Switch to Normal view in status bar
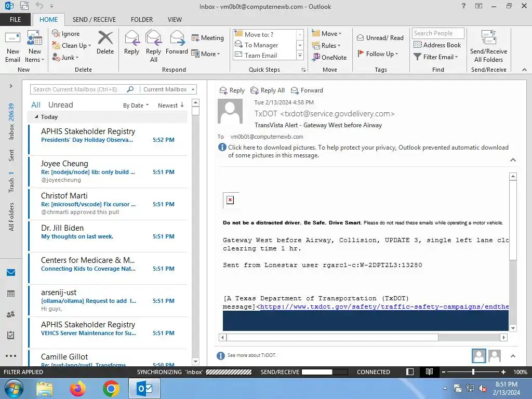 (410, 372)
